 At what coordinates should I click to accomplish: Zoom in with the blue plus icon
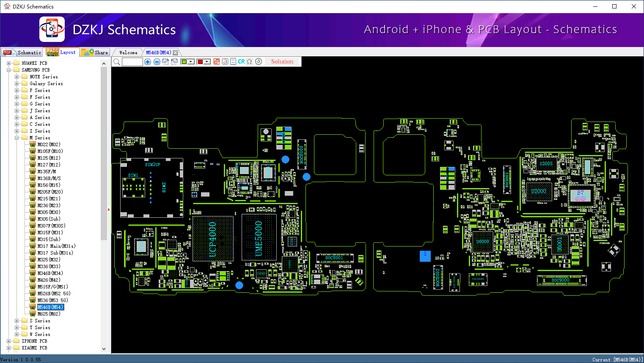click(x=148, y=62)
